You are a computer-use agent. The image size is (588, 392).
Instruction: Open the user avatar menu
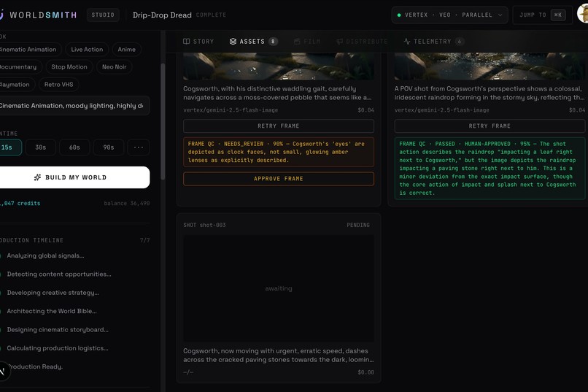pos(583,15)
